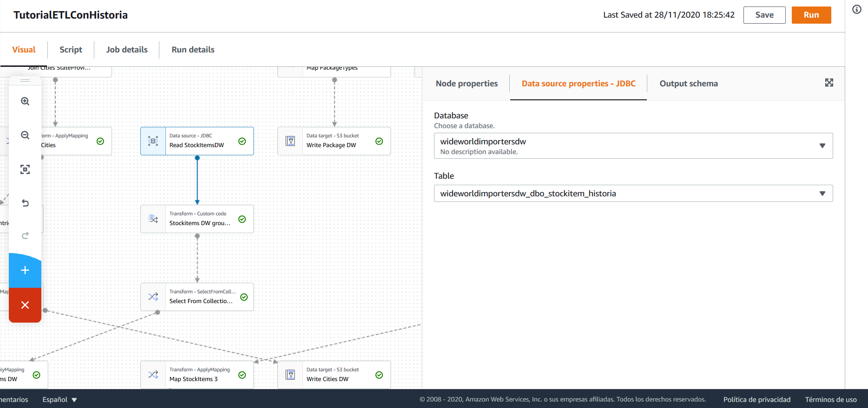Click the Select From Collection status checkmark
This screenshot has width=868, height=408.
[244, 297]
